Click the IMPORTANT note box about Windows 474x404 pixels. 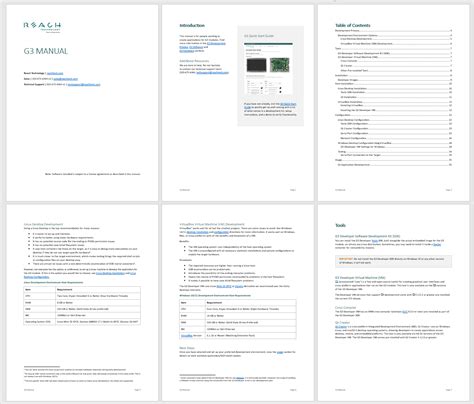(x=394, y=261)
